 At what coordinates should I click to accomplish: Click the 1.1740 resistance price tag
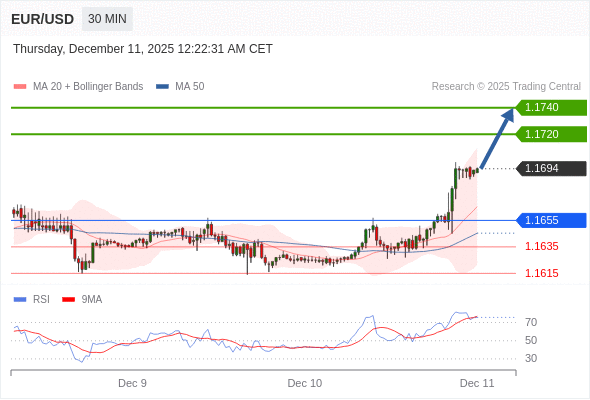[x=551, y=108]
